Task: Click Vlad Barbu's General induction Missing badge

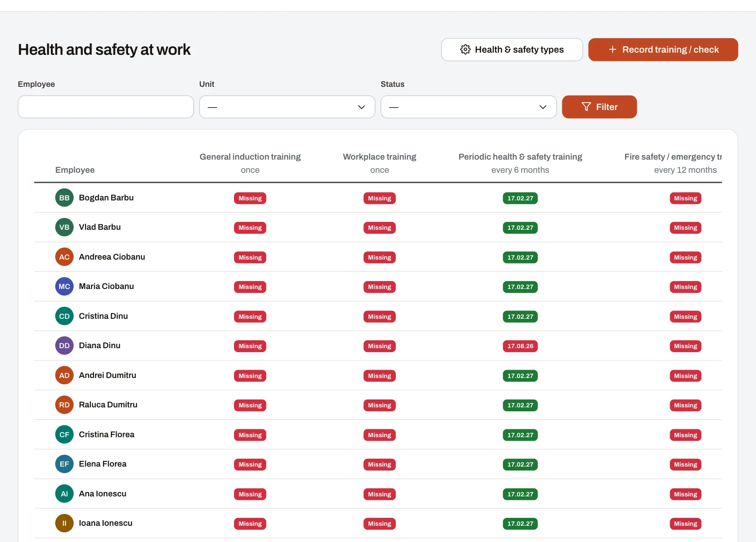Action: point(250,228)
